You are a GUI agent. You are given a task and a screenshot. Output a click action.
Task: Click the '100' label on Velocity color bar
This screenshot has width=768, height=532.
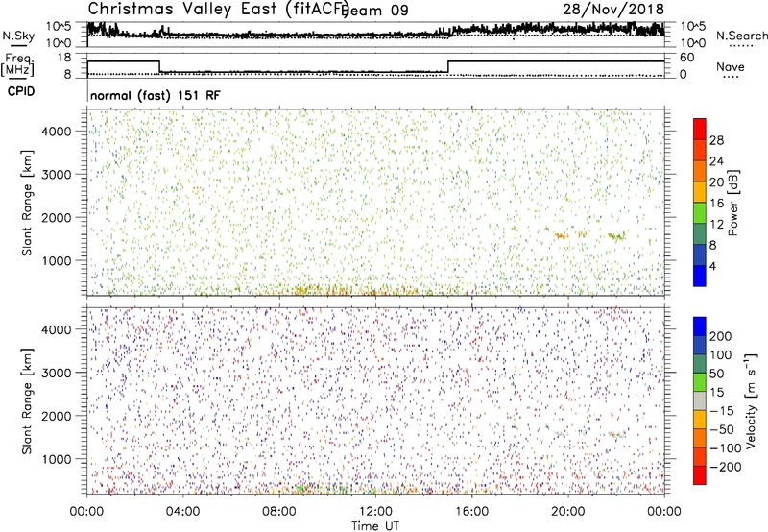[x=721, y=355]
